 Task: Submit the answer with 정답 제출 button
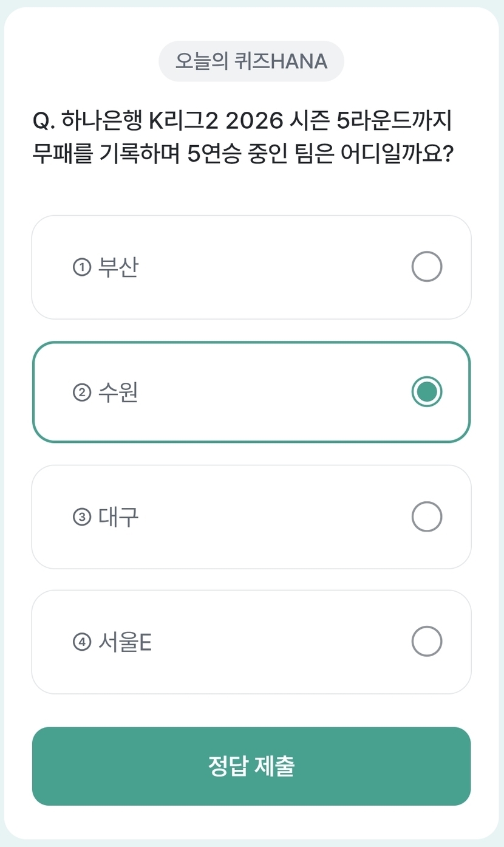pyautogui.click(x=251, y=766)
